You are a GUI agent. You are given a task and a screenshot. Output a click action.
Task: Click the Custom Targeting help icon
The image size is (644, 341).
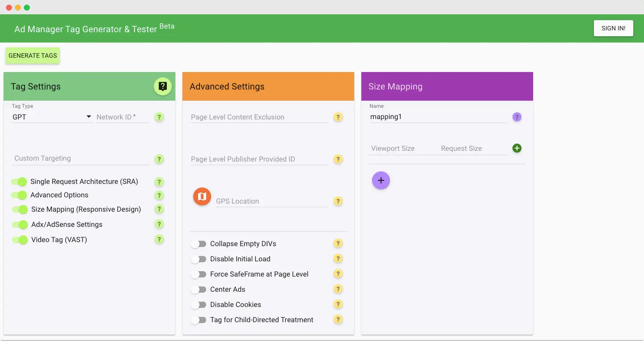point(159,159)
